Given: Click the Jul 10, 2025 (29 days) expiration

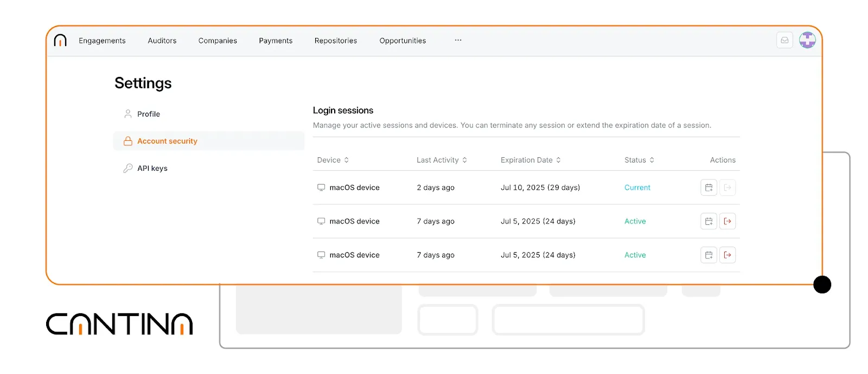Looking at the screenshot, I should (540, 188).
